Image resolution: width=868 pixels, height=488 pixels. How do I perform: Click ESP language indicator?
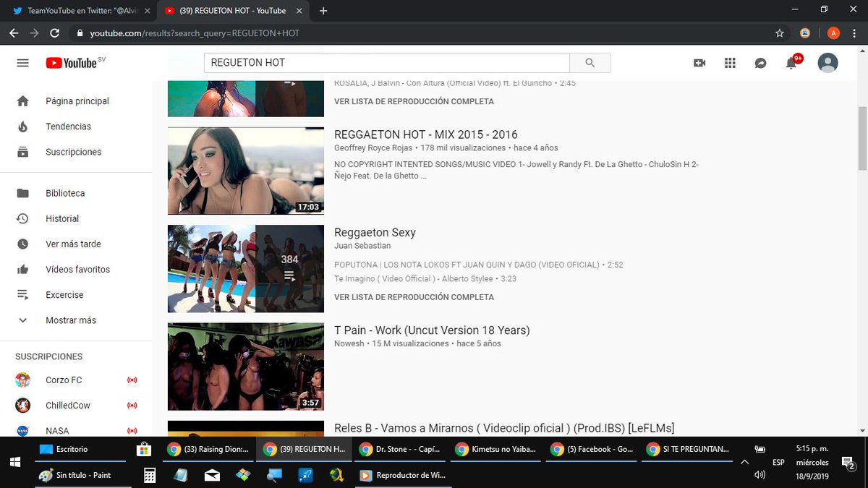[778, 462]
